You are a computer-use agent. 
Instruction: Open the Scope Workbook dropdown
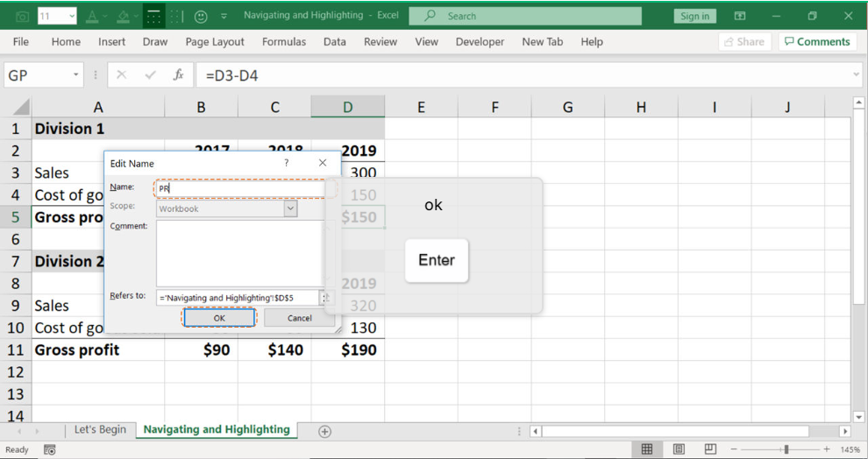pyautogui.click(x=290, y=208)
